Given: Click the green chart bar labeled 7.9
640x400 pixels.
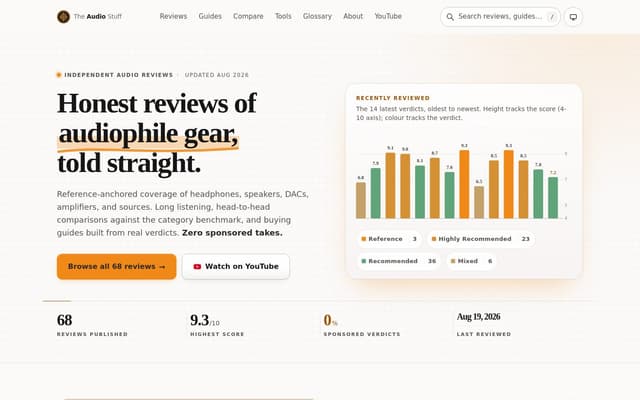Looking at the screenshot, I should [376, 193].
